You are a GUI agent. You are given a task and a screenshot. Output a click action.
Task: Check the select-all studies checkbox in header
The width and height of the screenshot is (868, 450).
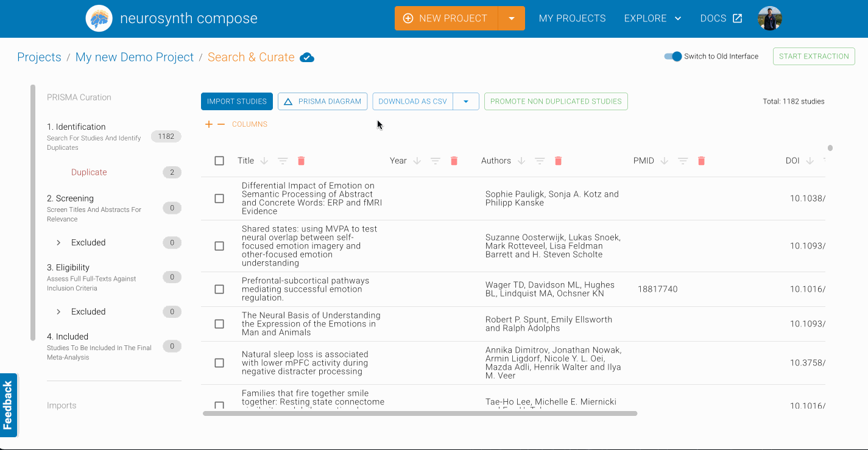[x=219, y=161]
